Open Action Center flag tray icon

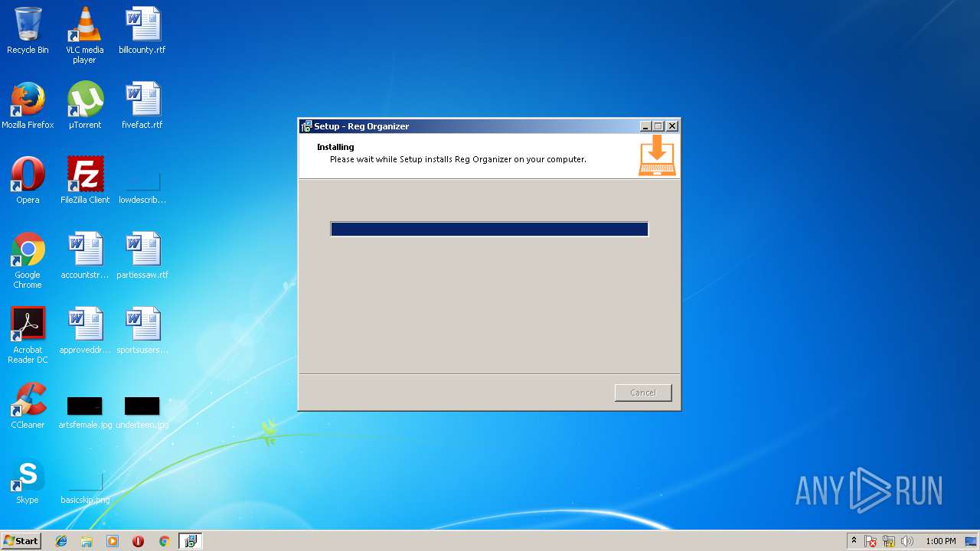click(871, 541)
